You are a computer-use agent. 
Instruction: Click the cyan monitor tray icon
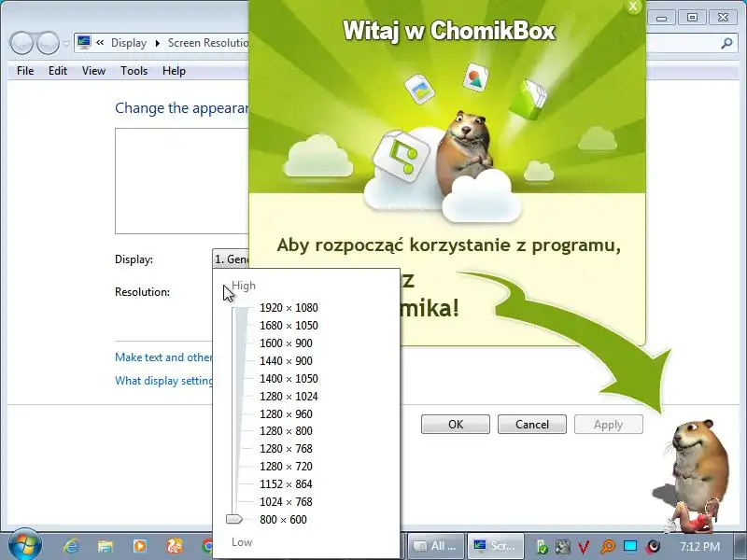(x=630, y=546)
